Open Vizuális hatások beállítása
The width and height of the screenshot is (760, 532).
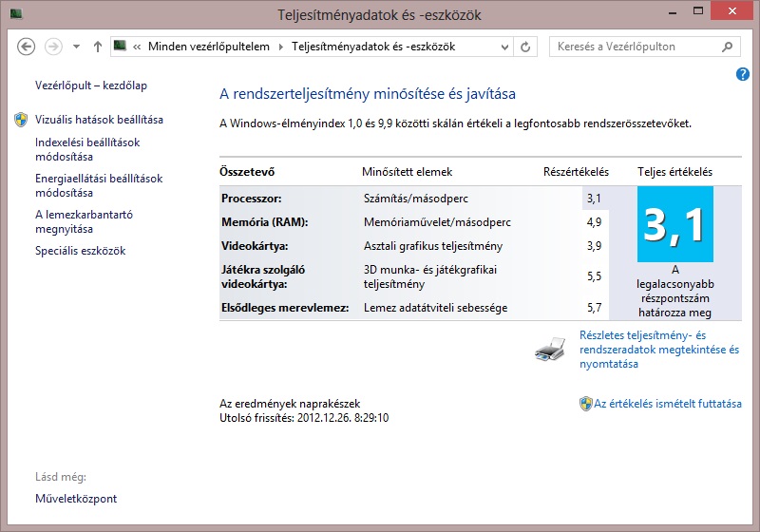pos(99,120)
